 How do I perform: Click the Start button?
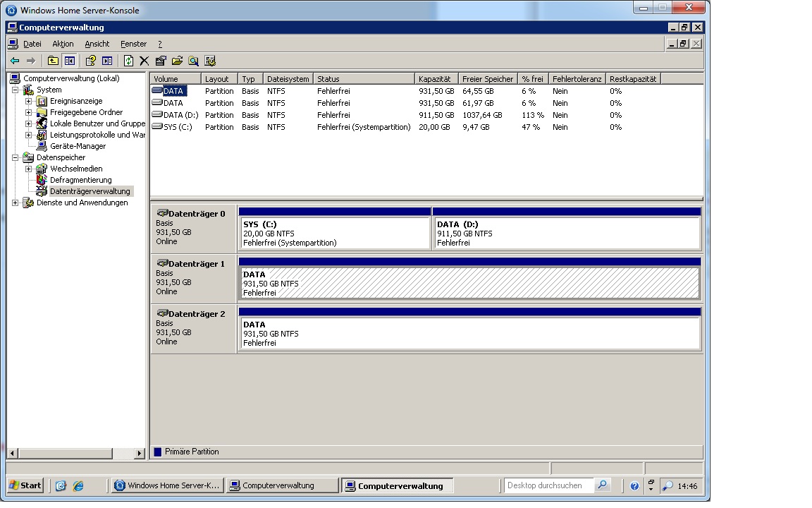[x=25, y=485]
